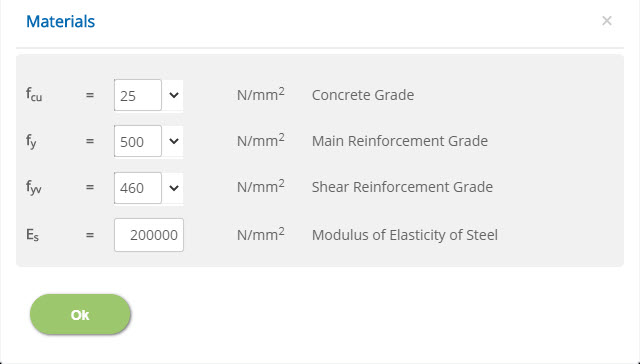This screenshot has width=640, height=364.
Task: Click the Main Reinforcement Grade label
Action: pos(400,141)
